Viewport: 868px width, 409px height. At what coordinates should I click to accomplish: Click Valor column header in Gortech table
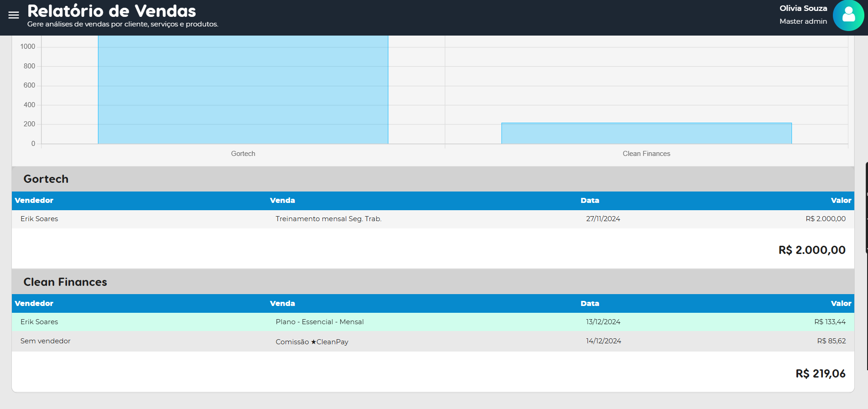point(841,201)
